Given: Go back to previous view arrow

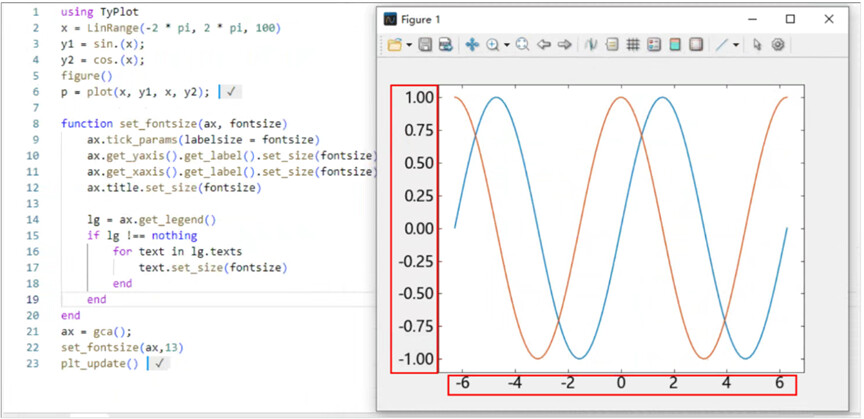Looking at the screenshot, I should (x=544, y=45).
